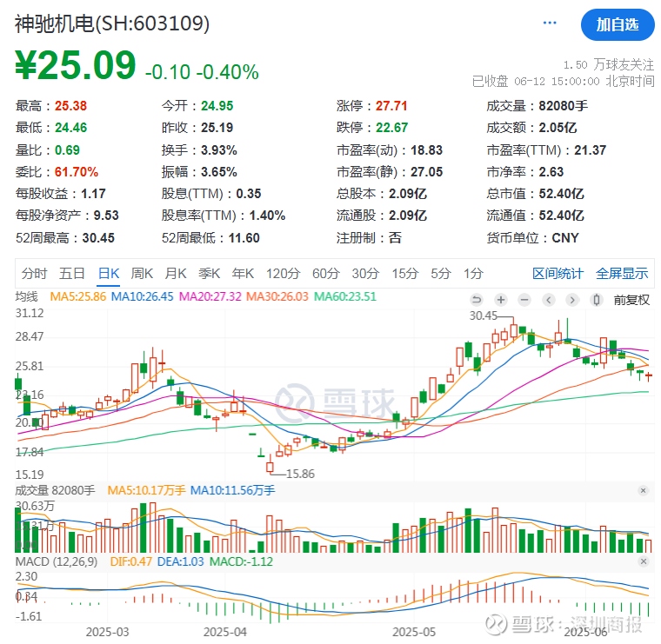Image resolution: width=661 pixels, height=644 pixels.
Task: Click the DEA:1.03 value label
Action: click(x=180, y=561)
